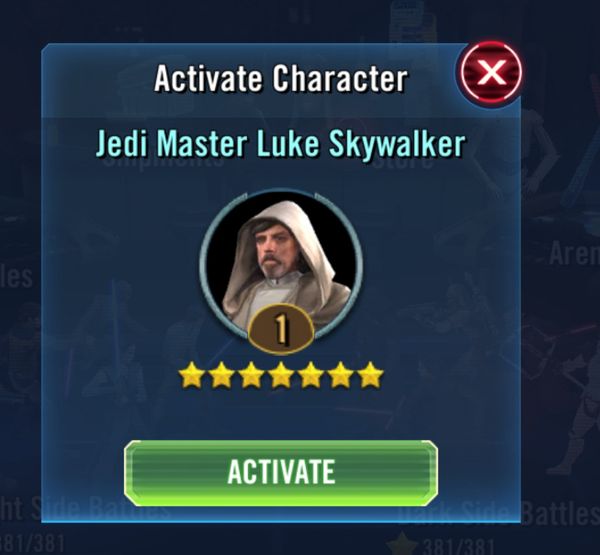Click the seventh last gold star
Screen dimensions: 600x555
click(370, 375)
